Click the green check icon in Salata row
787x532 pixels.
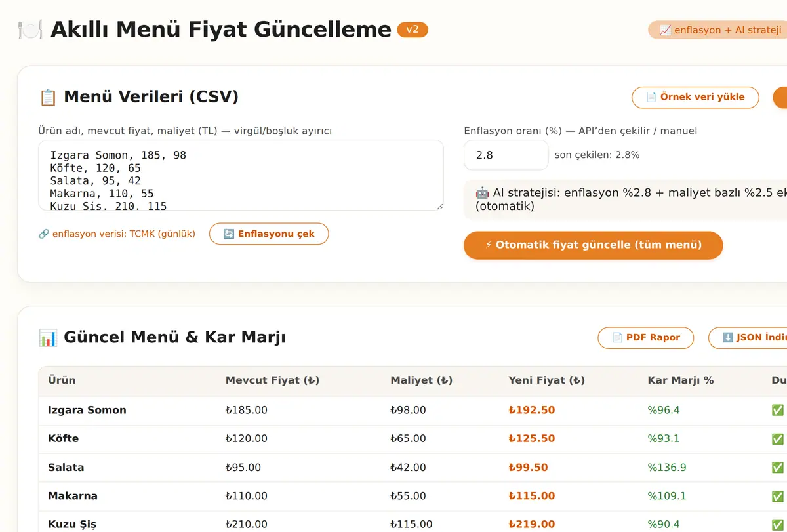click(778, 468)
